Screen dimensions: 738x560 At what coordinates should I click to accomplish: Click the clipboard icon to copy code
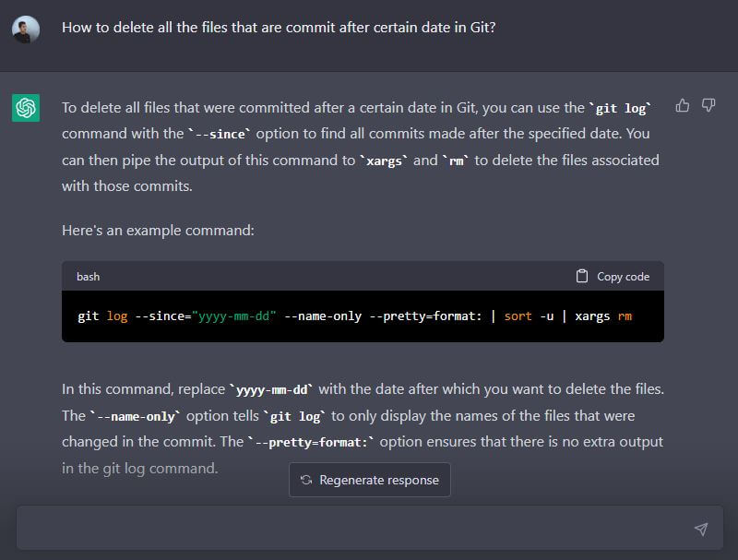coord(582,276)
